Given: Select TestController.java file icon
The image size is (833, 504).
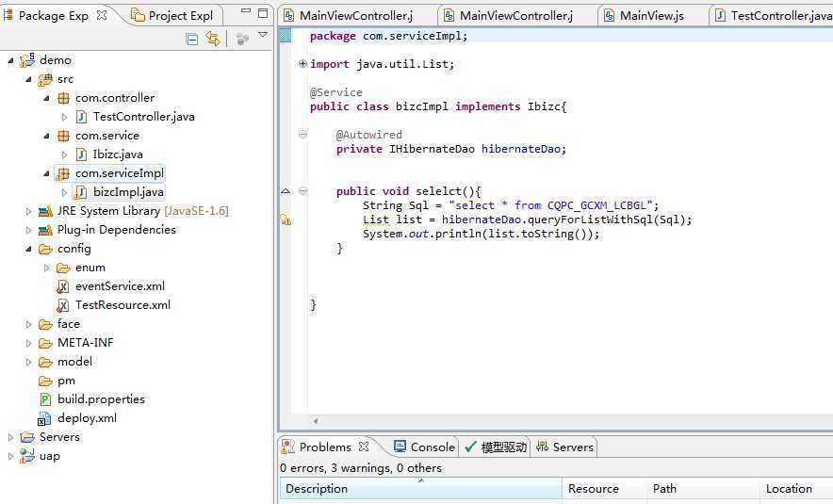Looking at the screenshot, I should coord(81,117).
